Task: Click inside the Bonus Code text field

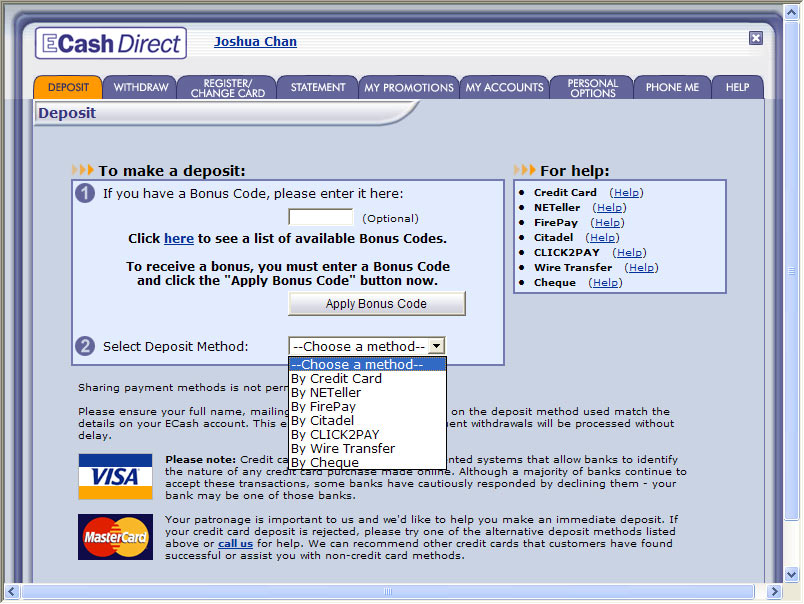Action: (x=320, y=217)
